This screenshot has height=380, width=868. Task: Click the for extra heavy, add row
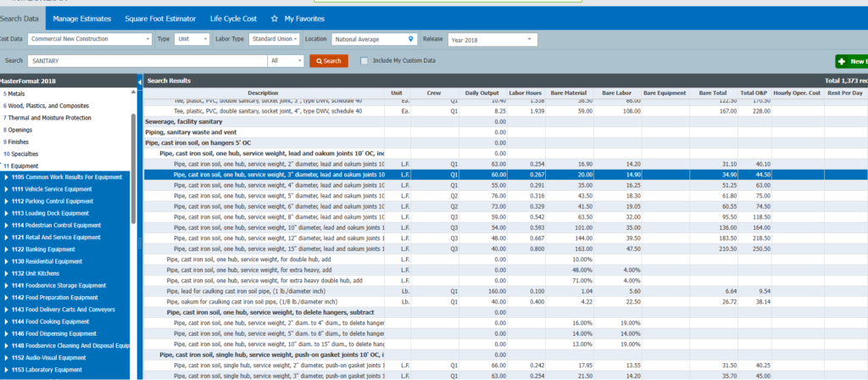(505, 270)
